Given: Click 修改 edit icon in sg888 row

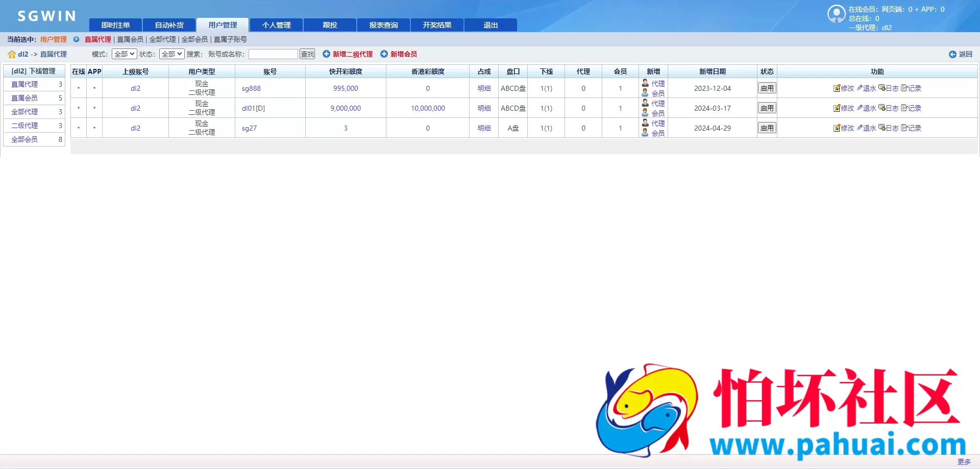Looking at the screenshot, I should pos(837,88).
